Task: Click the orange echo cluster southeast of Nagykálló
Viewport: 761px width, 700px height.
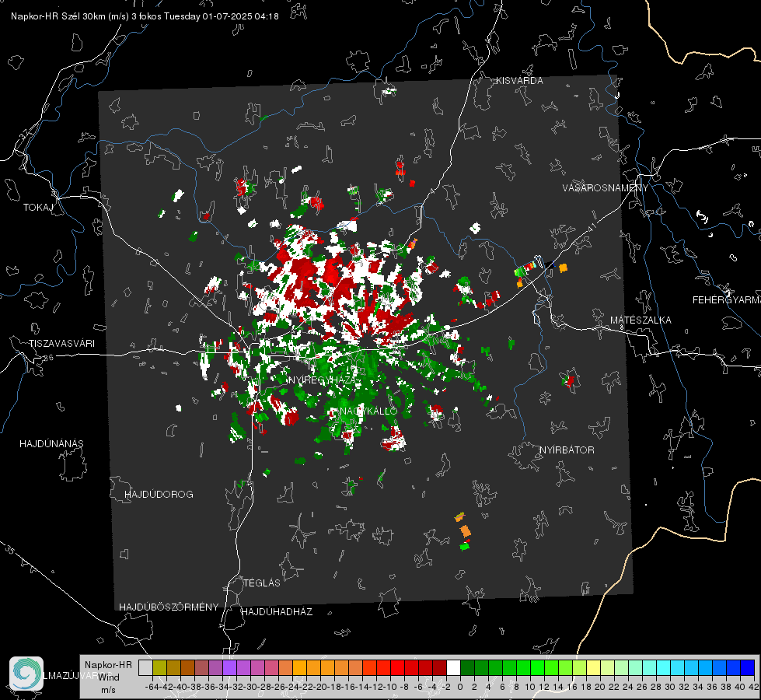Action: point(465,530)
